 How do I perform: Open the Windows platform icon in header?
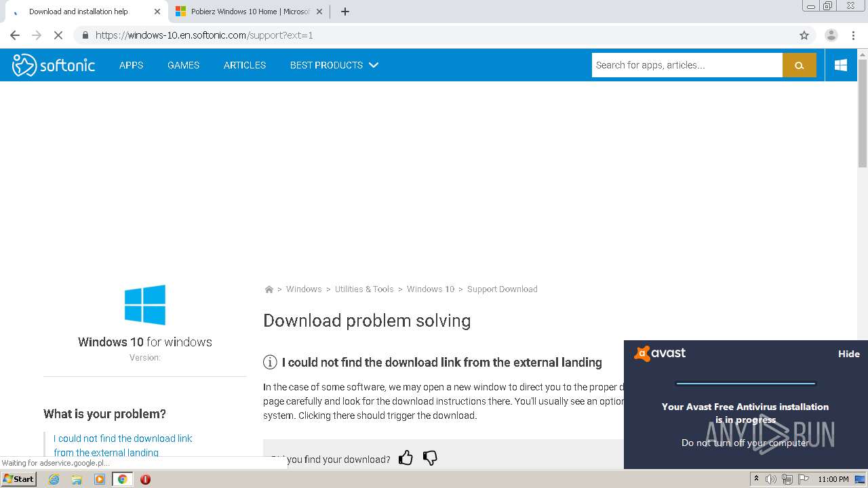pyautogui.click(x=841, y=65)
